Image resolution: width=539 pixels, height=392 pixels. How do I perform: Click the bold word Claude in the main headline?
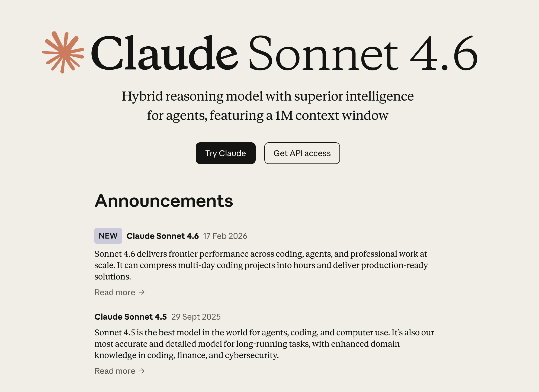coord(164,53)
